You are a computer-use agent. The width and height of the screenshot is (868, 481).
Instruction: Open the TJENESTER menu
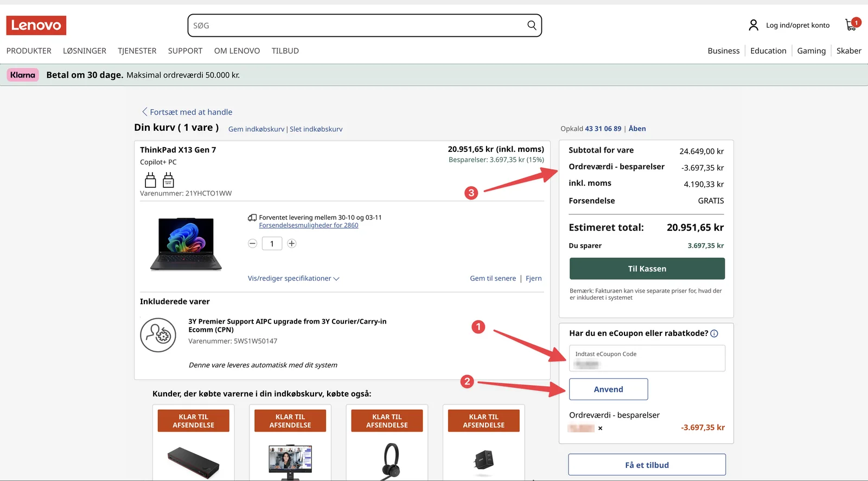tap(137, 51)
